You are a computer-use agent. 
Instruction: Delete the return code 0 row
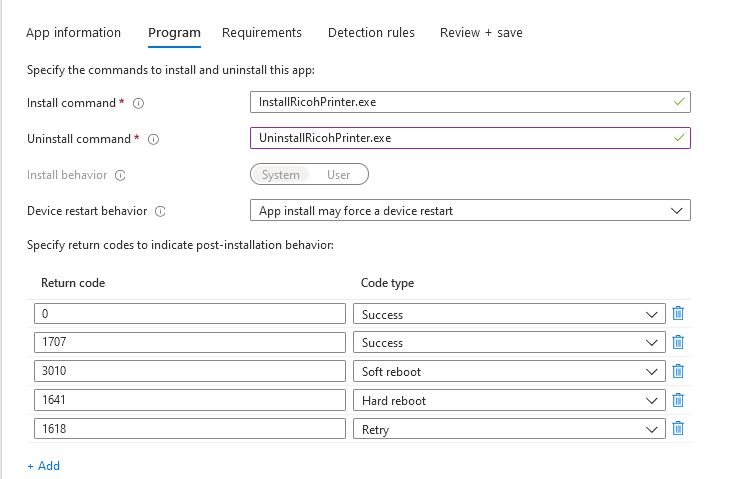click(x=678, y=314)
